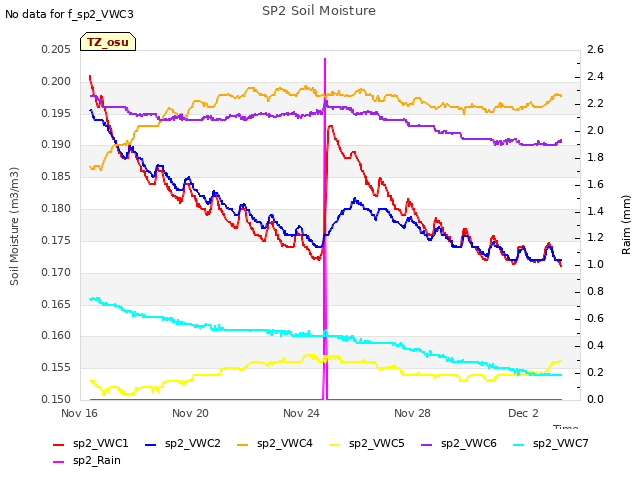The image size is (640, 480).
Task: Click the Nov 28 x-axis tick label
Action: (412, 413)
